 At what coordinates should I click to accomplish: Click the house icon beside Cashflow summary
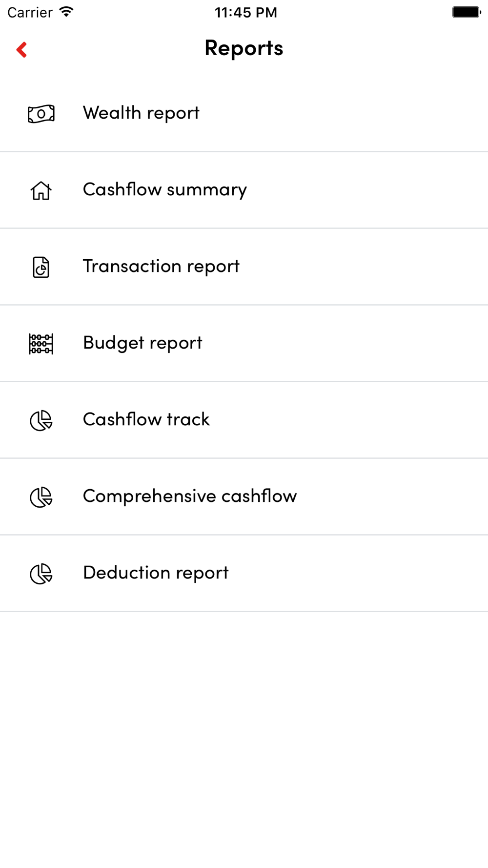(x=41, y=190)
